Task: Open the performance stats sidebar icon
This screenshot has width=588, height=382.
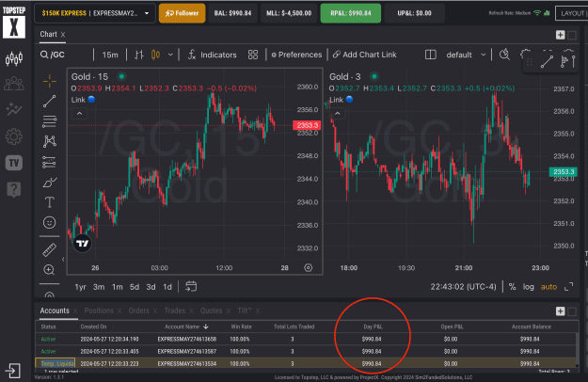Action: [14, 109]
